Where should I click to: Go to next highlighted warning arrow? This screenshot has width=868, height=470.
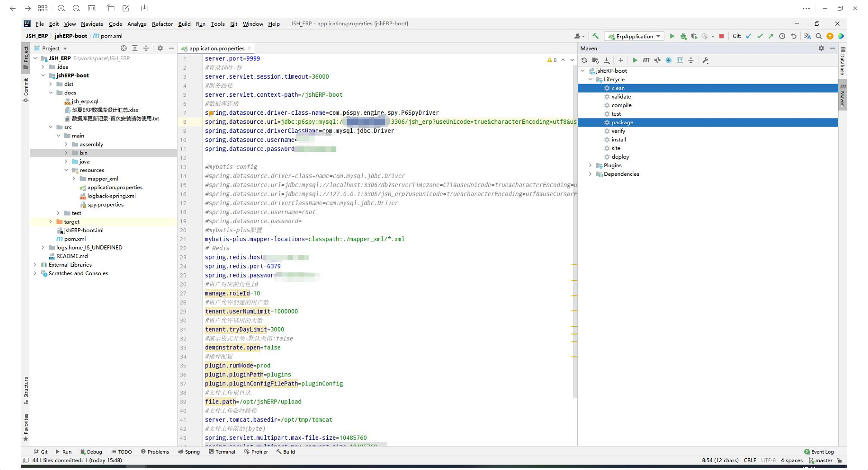[572, 60]
